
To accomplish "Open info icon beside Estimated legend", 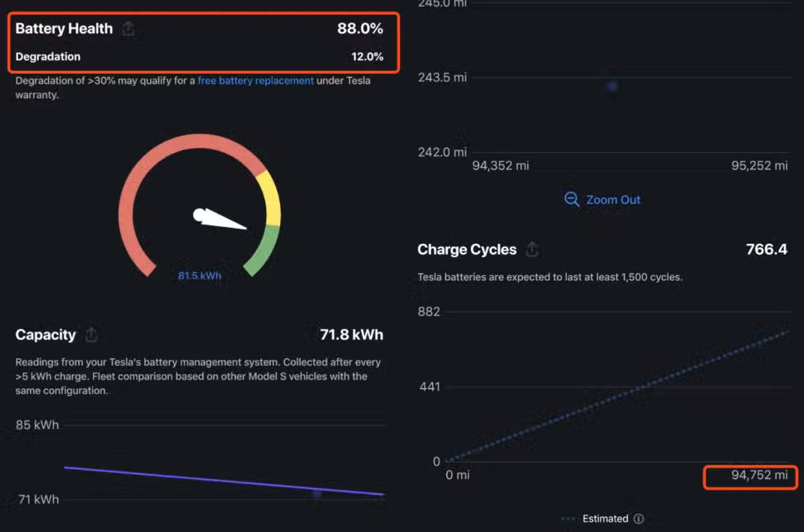I will tap(639, 519).
